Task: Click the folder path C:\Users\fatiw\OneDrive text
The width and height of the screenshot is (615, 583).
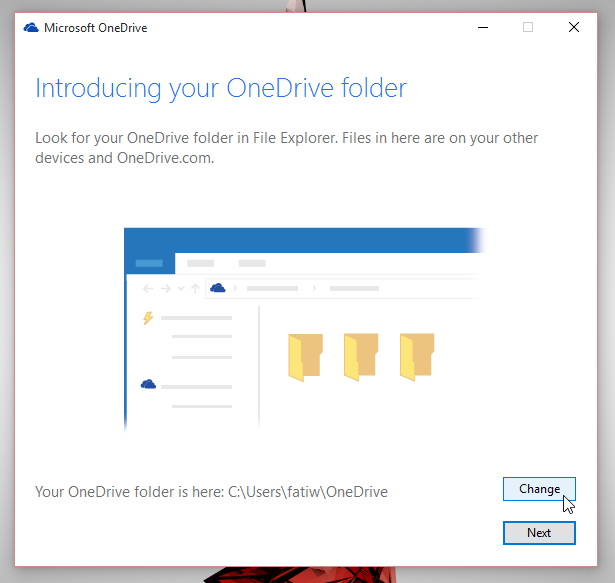Action: coord(308,492)
